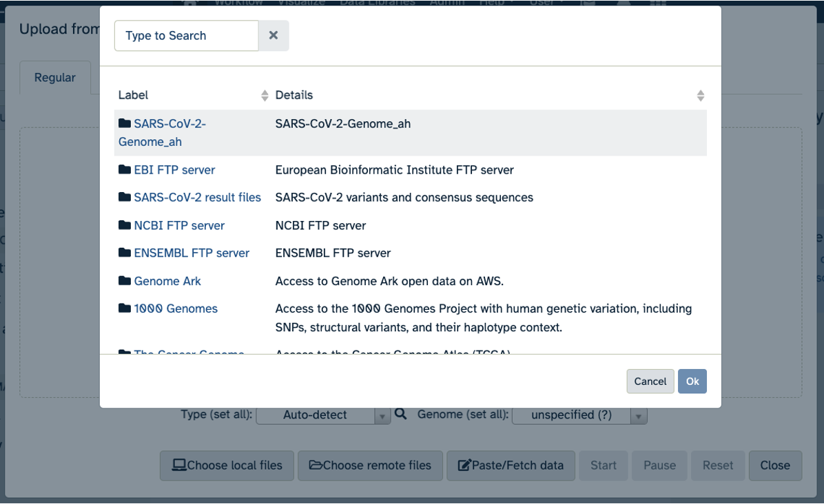Click Paste/Fetch data button
Image resolution: width=824 pixels, height=504 pixels.
[511, 465]
